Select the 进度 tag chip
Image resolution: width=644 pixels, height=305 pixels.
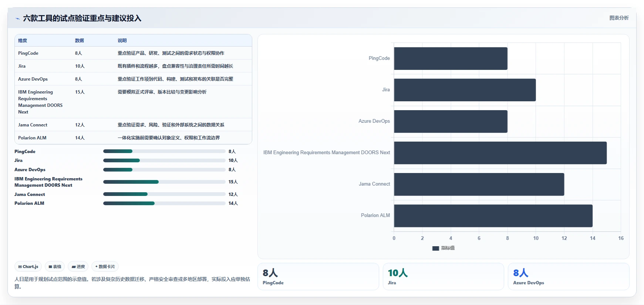[78, 267]
